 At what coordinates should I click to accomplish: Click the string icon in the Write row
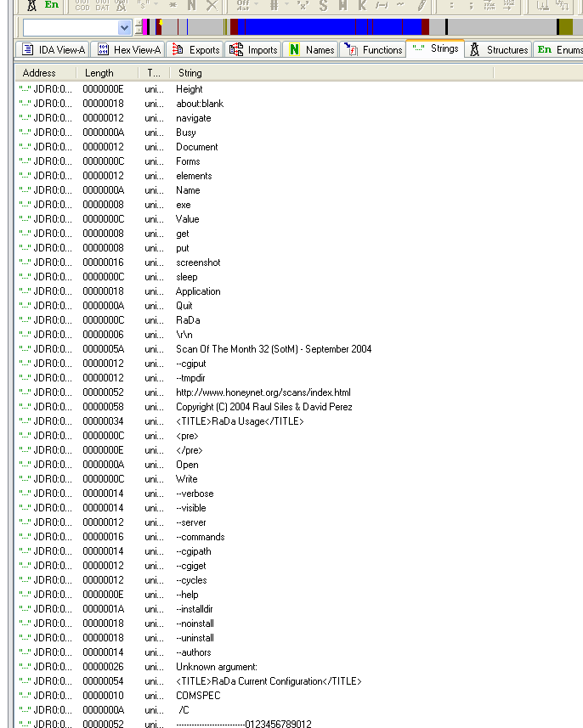[25, 478]
